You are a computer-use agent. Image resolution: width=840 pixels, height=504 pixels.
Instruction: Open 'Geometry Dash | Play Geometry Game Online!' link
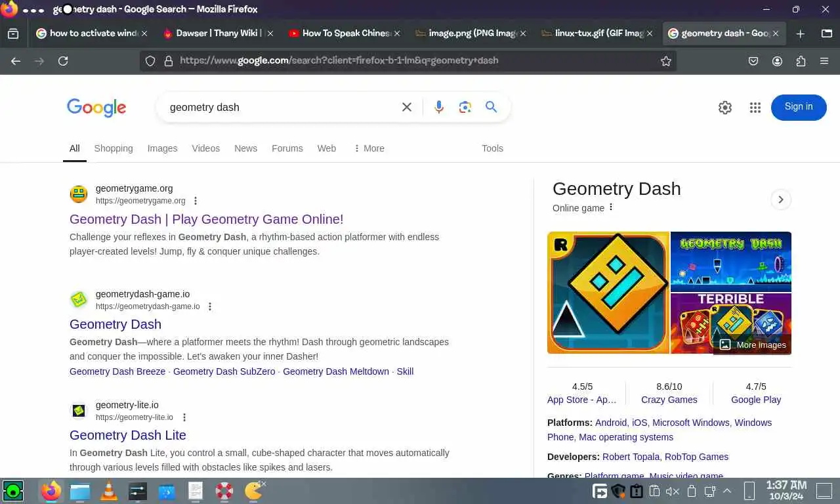[207, 219]
